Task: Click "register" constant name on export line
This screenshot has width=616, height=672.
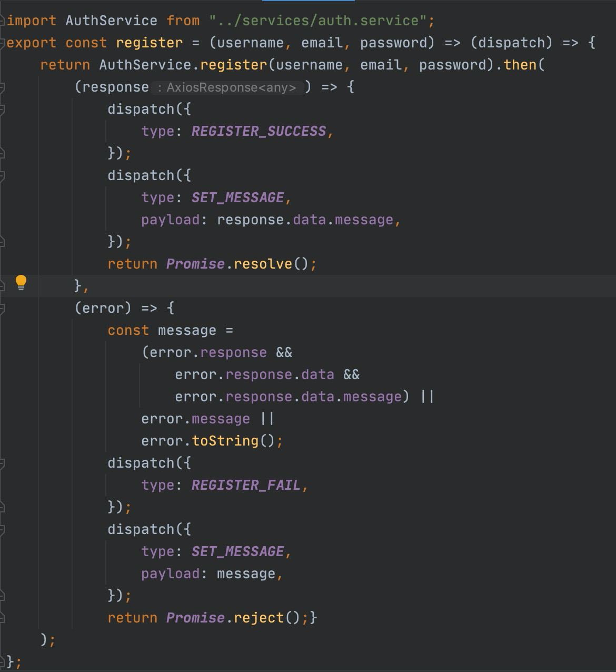Action: (149, 43)
